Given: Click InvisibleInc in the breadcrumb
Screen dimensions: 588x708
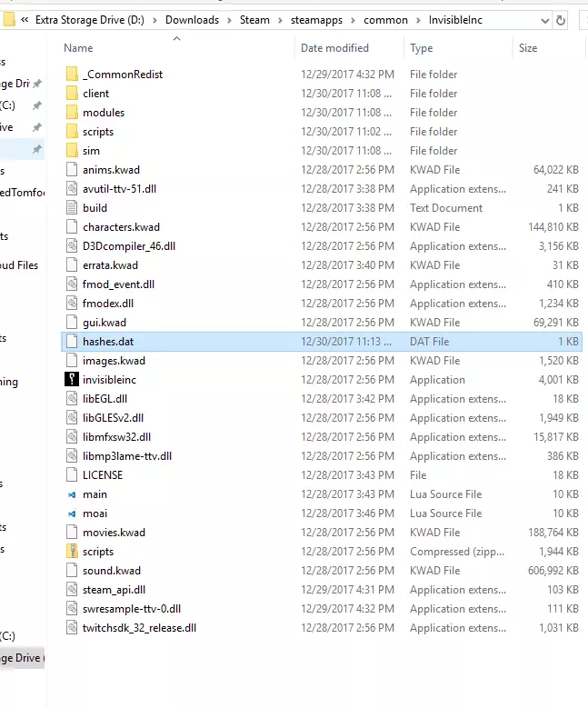Looking at the screenshot, I should click(x=455, y=20).
